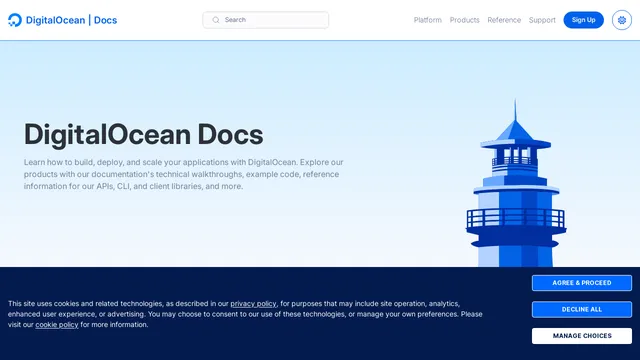Screen dimensions: 640x360
Task: Open the Reference menu
Action: click(x=504, y=20)
